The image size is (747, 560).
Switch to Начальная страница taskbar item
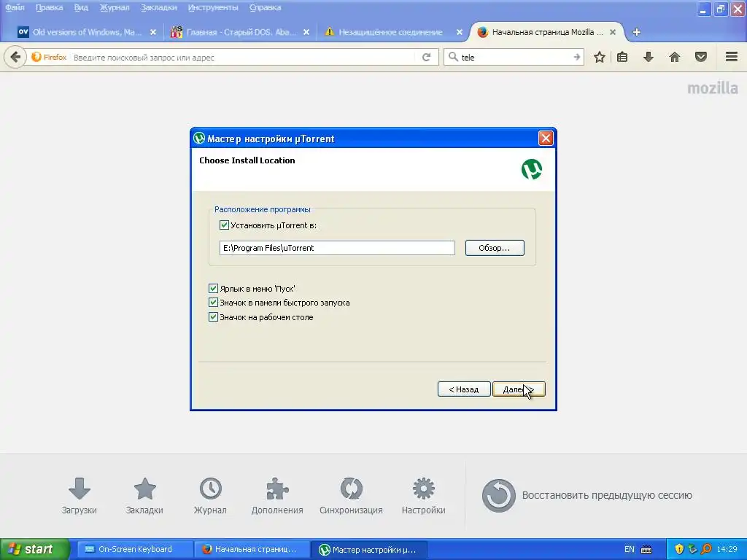[x=252, y=550]
